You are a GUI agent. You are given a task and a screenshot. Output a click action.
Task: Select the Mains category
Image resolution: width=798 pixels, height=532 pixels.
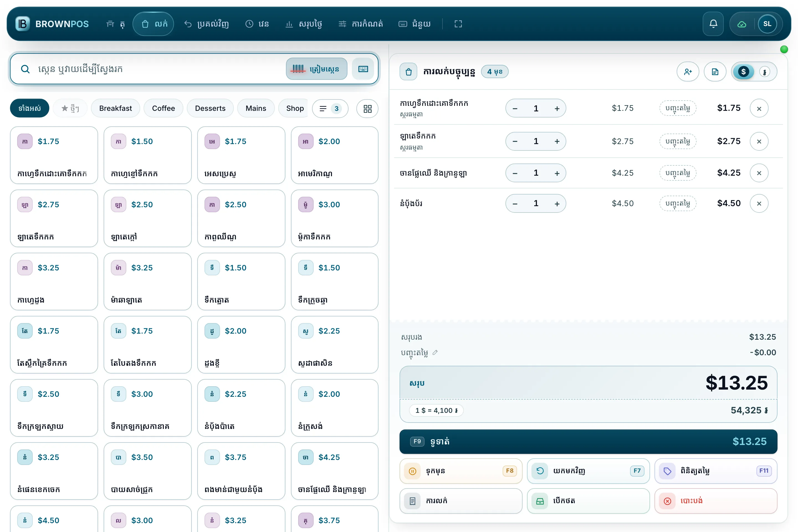point(256,108)
